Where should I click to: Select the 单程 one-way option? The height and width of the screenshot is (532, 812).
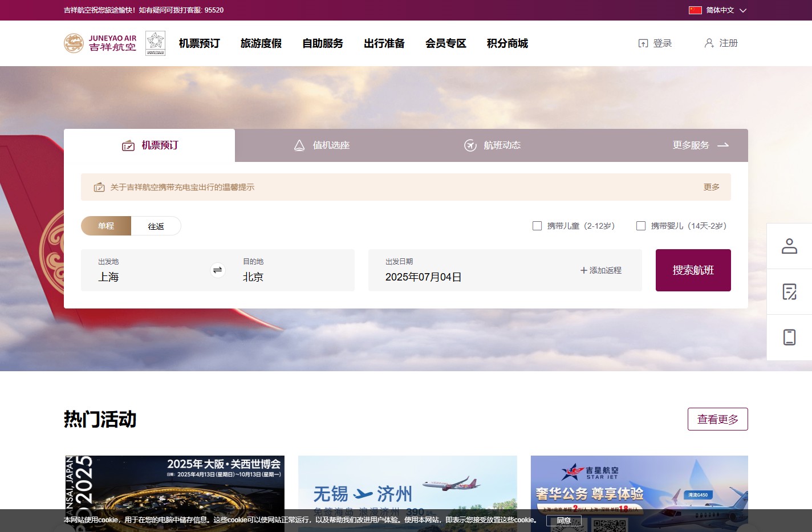click(x=106, y=226)
